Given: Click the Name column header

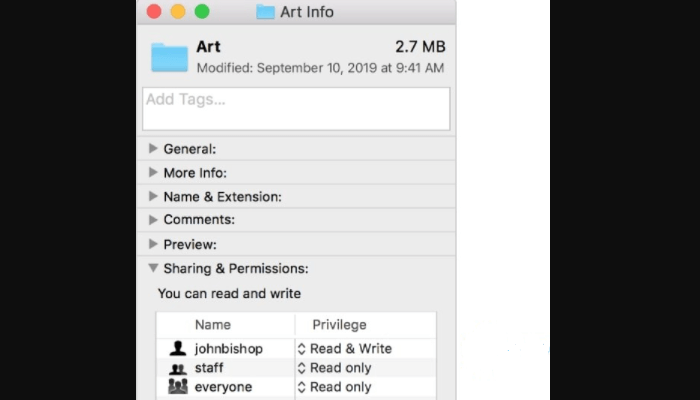Looking at the screenshot, I should pos(213,325).
